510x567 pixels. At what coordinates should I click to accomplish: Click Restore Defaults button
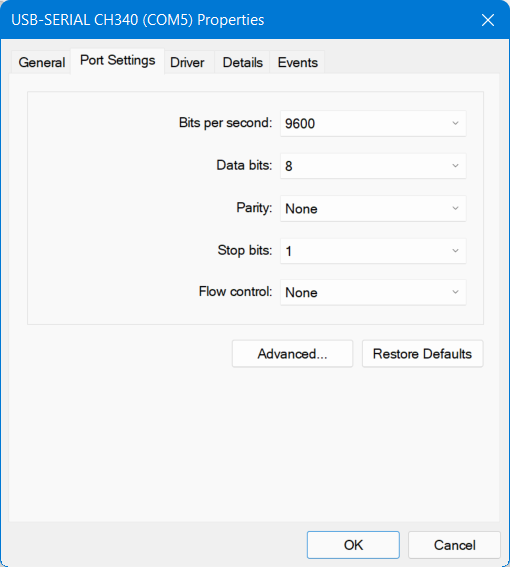tap(422, 354)
